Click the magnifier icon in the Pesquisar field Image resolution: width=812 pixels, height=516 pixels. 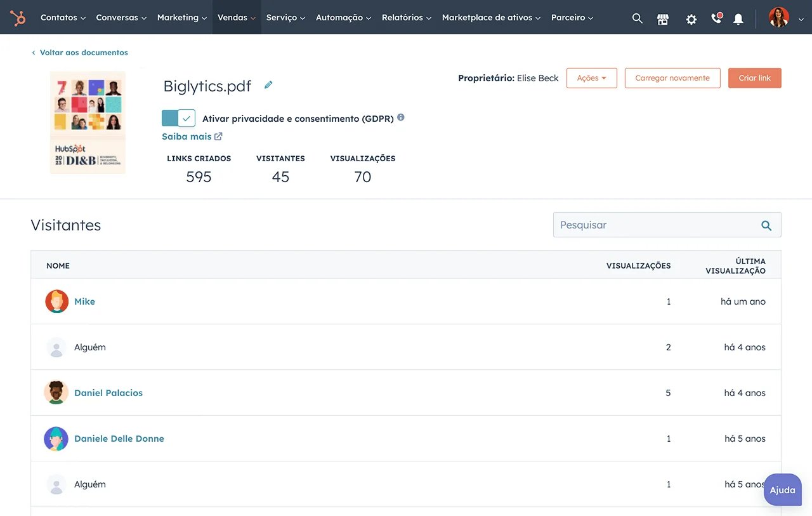[766, 225]
